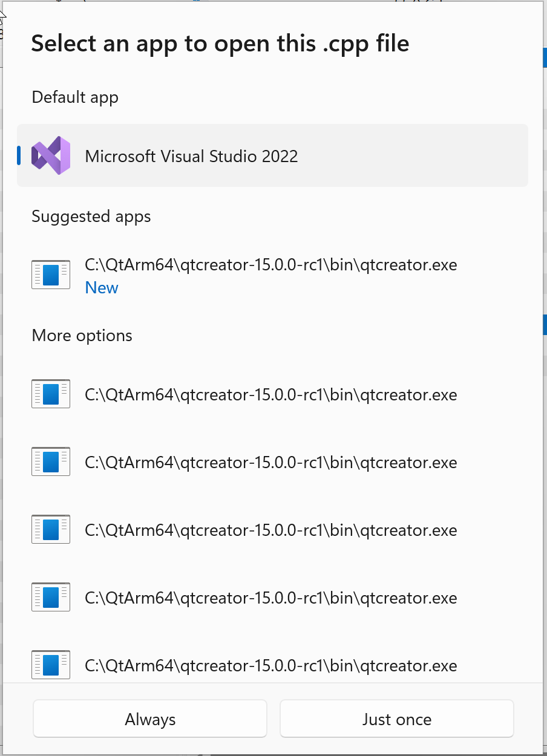Click the fourth Qt Creator icon in More options
The height and width of the screenshot is (756, 547).
[51, 597]
